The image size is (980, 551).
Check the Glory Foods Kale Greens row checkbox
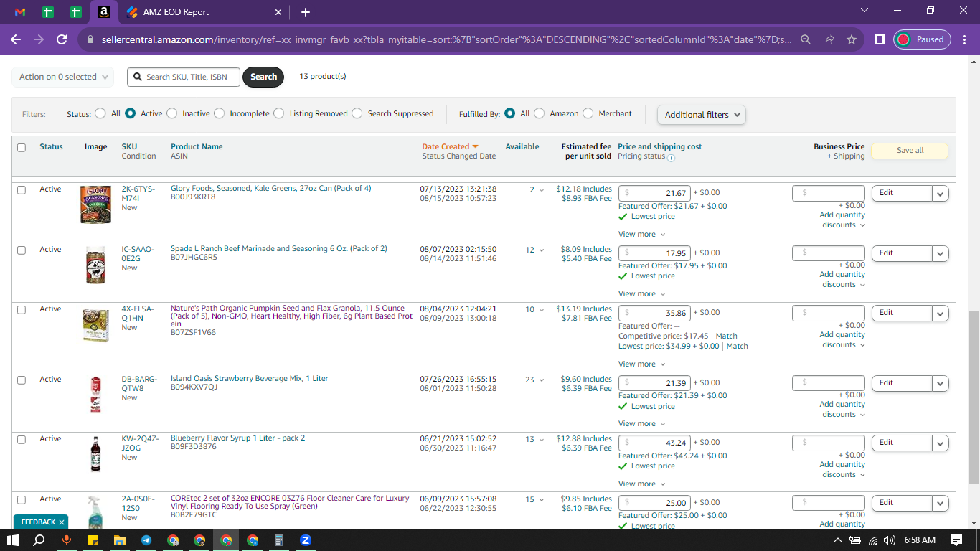tap(22, 190)
